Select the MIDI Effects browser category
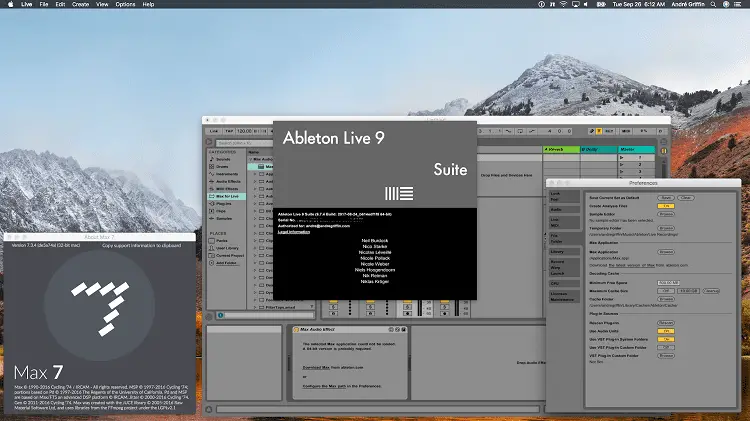750x421 pixels. 227,189
